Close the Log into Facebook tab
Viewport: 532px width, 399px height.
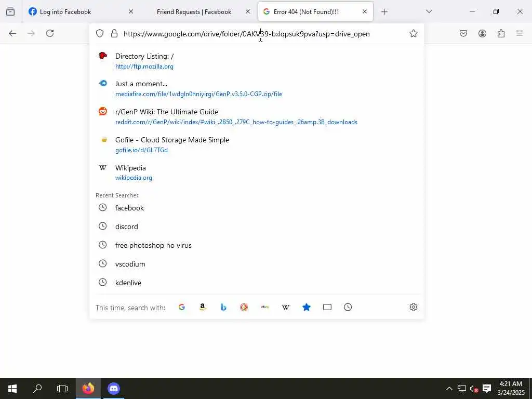coord(131,11)
